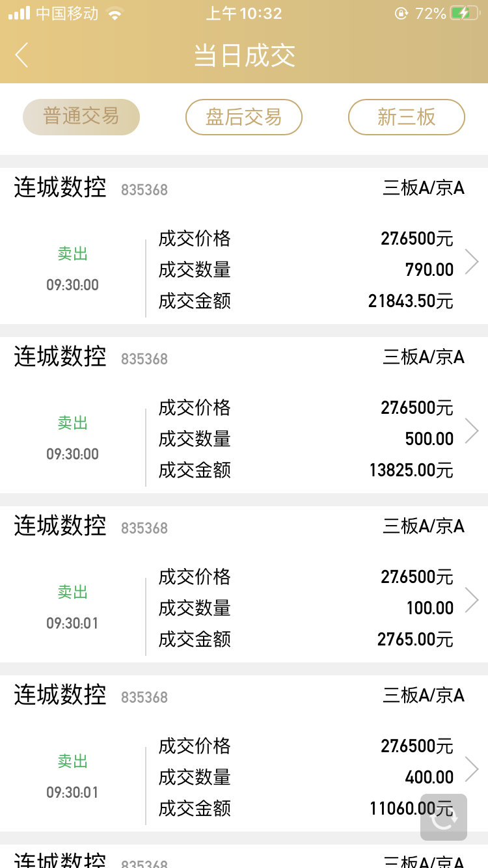Tap the battery status icon
Viewport: 488px width, 868px height.
click(x=462, y=14)
